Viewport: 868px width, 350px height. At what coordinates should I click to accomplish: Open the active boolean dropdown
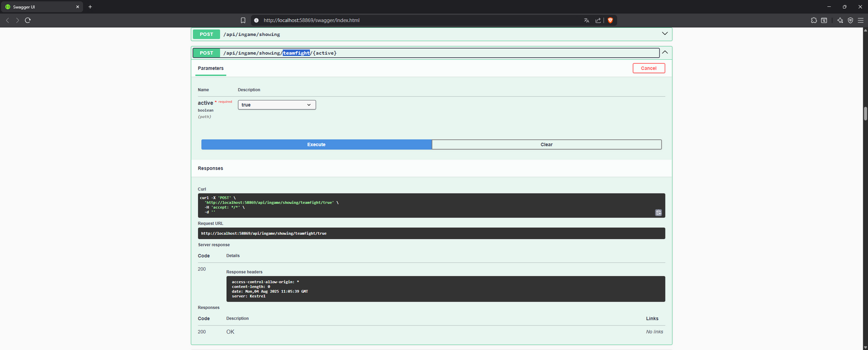tap(277, 105)
